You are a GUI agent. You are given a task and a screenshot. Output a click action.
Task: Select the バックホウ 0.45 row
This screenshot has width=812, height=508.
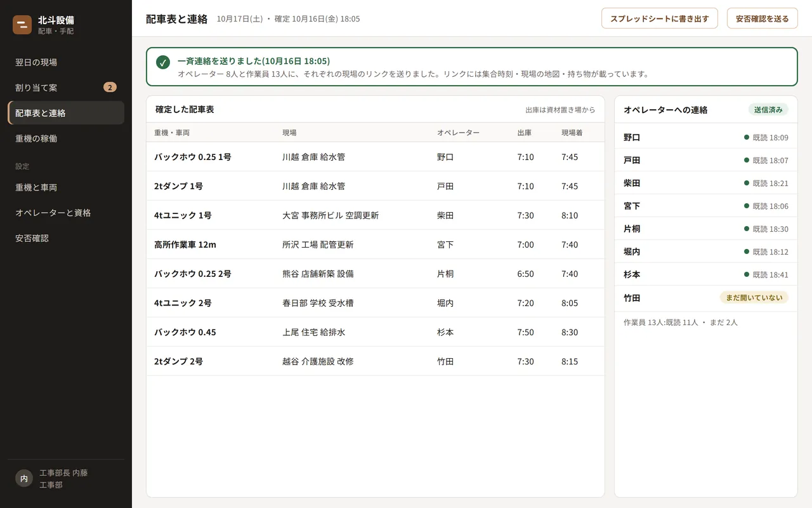pos(376,332)
